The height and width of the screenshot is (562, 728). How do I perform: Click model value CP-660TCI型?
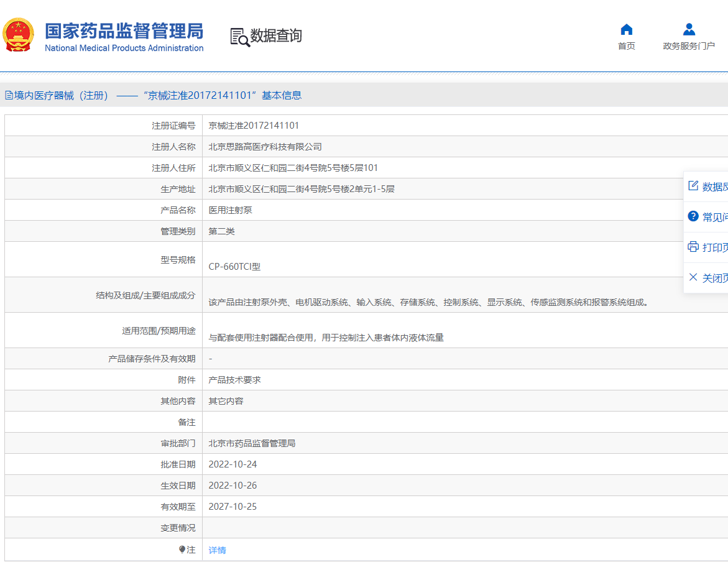[x=234, y=267]
